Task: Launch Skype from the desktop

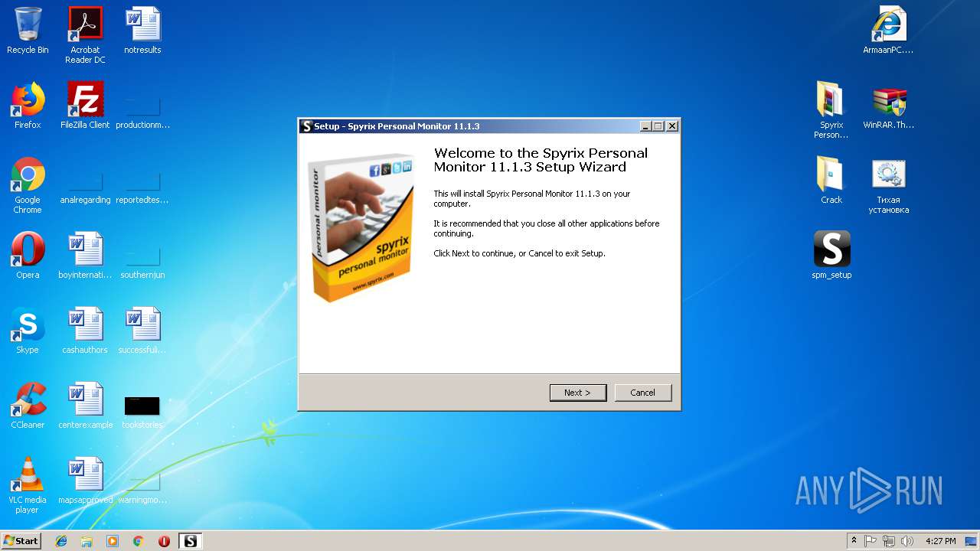Action: (x=28, y=331)
